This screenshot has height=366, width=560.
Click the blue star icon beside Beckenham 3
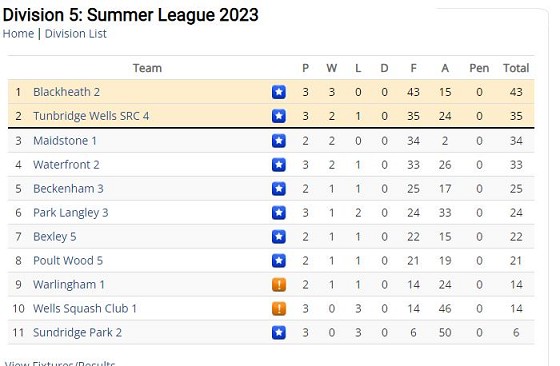(x=279, y=189)
